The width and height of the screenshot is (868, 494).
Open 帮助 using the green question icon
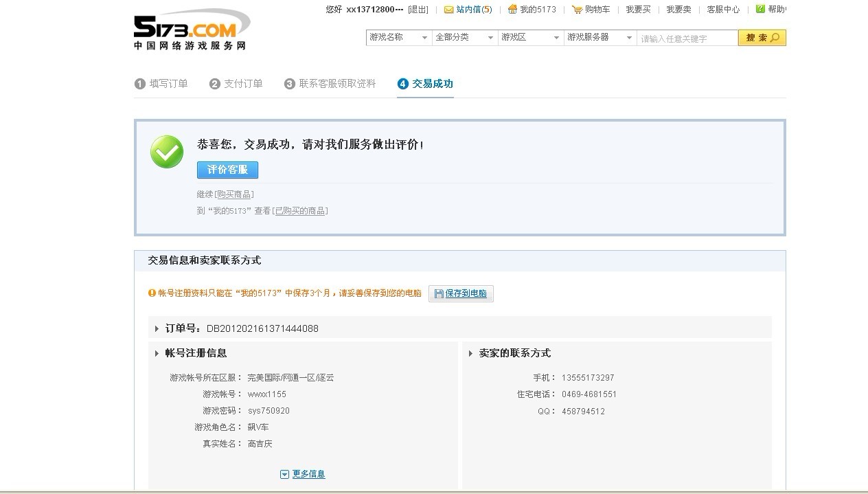pyautogui.click(x=759, y=9)
